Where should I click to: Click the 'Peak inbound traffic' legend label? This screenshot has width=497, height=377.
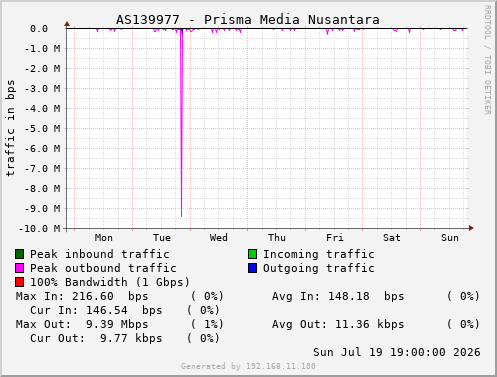click(100, 254)
